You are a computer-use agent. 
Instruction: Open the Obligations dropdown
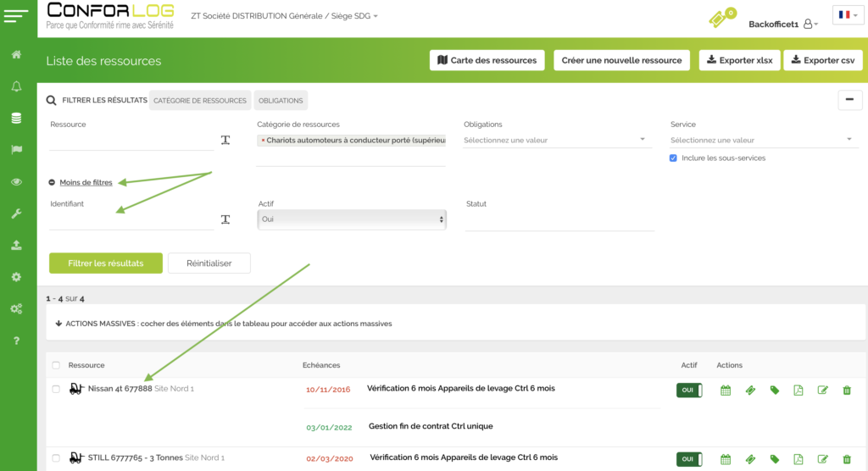click(556, 140)
